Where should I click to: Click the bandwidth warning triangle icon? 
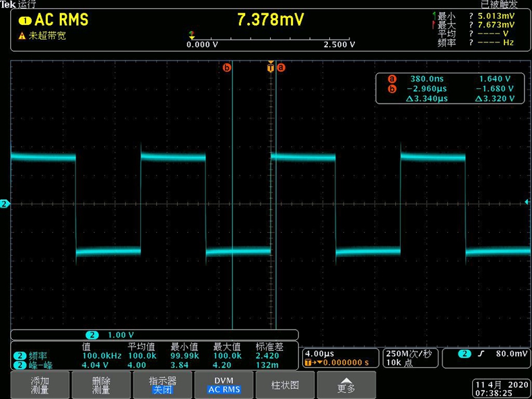(22, 36)
